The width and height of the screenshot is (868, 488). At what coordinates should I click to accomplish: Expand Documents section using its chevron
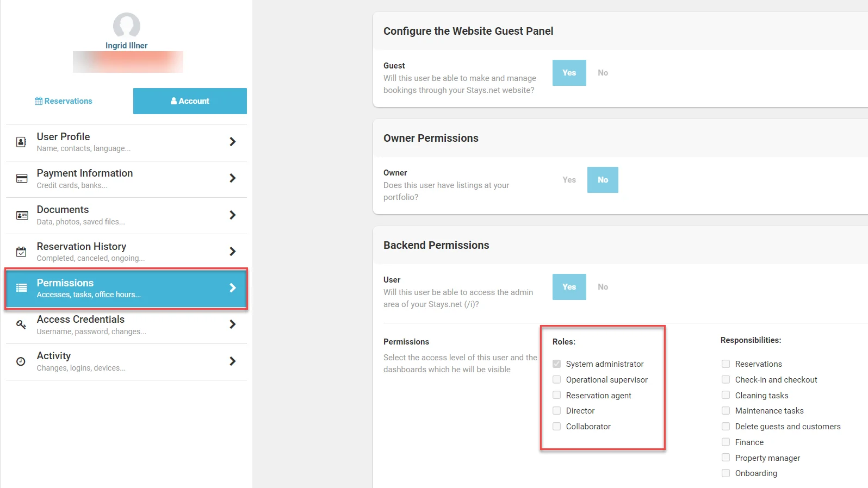233,215
